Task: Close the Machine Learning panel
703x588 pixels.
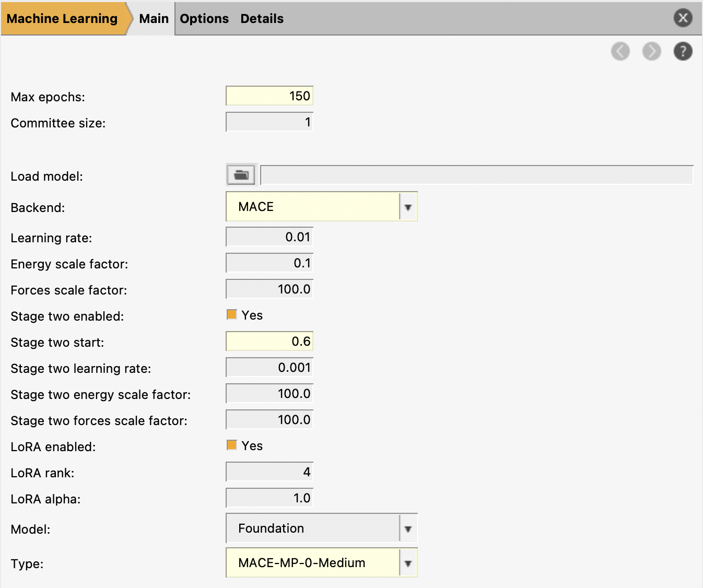Action: [683, 18]
